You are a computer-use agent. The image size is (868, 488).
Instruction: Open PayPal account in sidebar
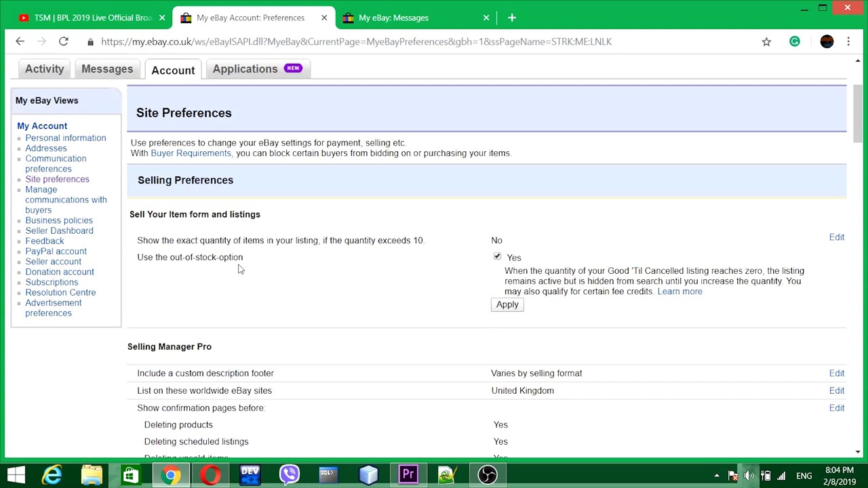click(x=56, y=251)
